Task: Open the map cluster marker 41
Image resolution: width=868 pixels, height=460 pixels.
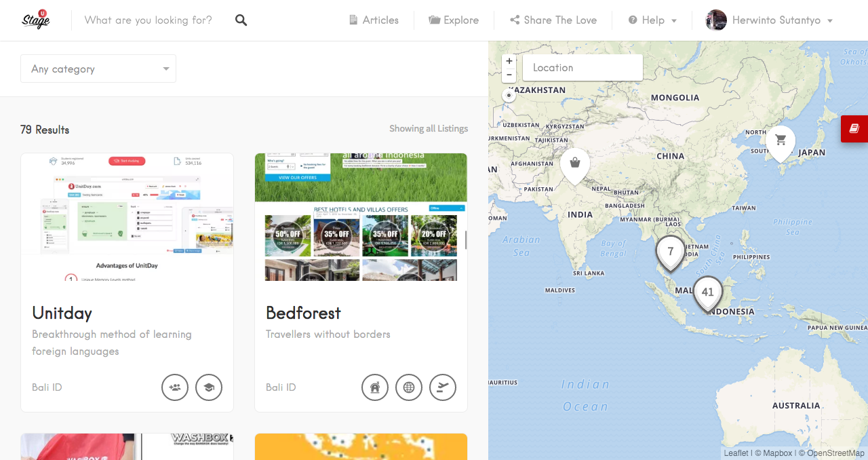Action: click(708, 293)
